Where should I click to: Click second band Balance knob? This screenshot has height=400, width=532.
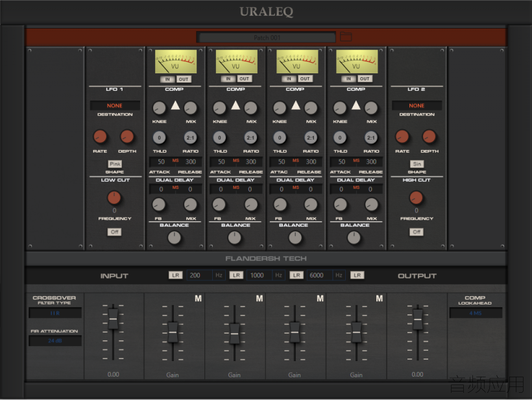coord(234,238)
